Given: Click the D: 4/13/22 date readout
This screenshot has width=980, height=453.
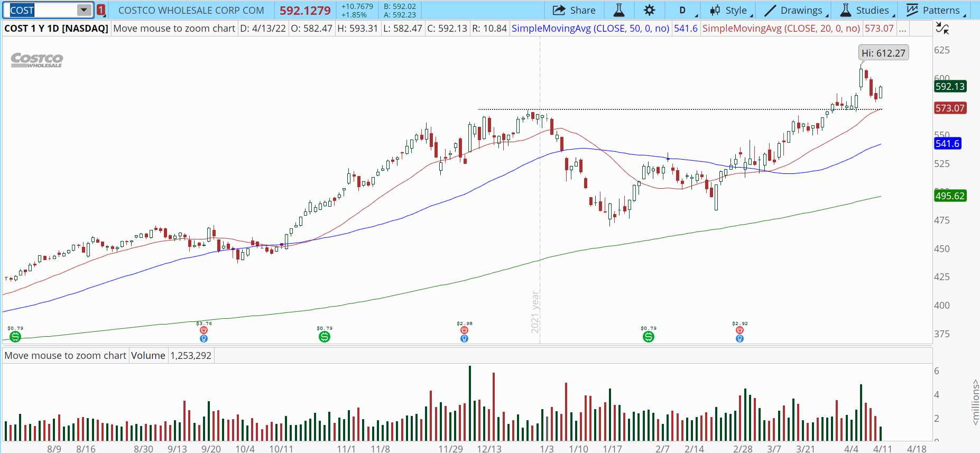Looking at the screenshot, I should [263, 29].
